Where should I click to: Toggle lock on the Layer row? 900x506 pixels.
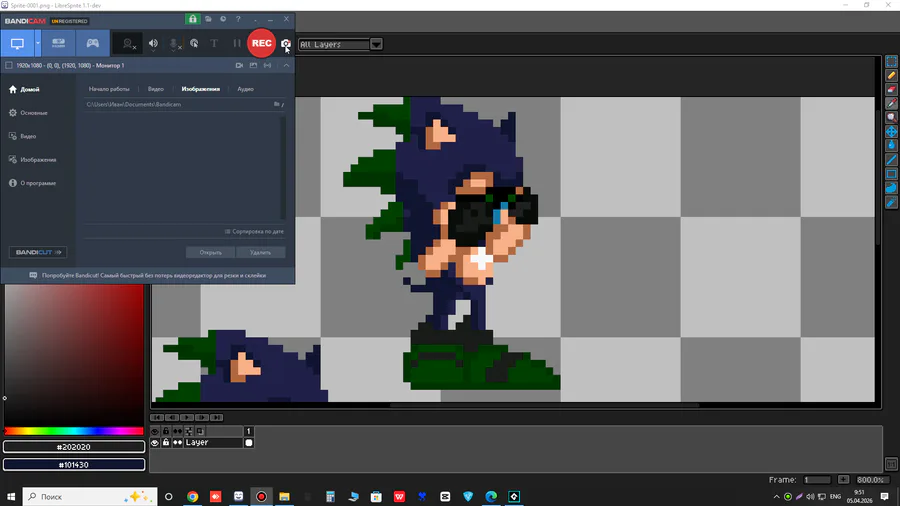tap(166, 443)
